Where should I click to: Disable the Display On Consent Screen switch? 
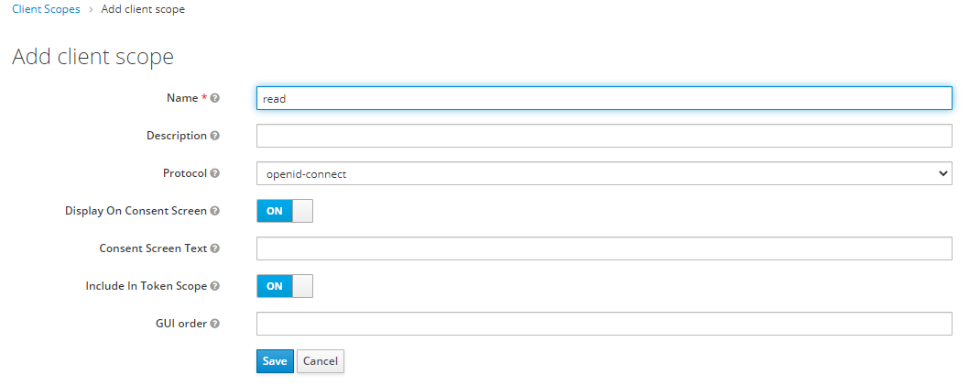pos(284,211)
